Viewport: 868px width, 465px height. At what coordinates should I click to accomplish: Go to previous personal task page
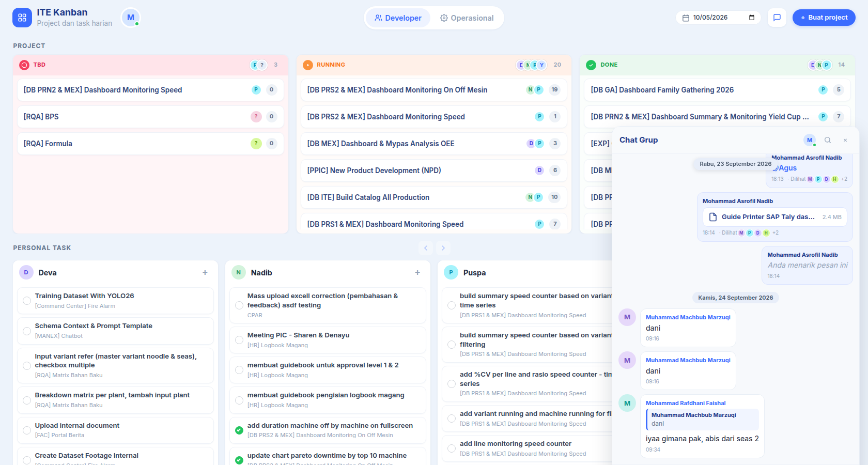(x=426, y=248)
